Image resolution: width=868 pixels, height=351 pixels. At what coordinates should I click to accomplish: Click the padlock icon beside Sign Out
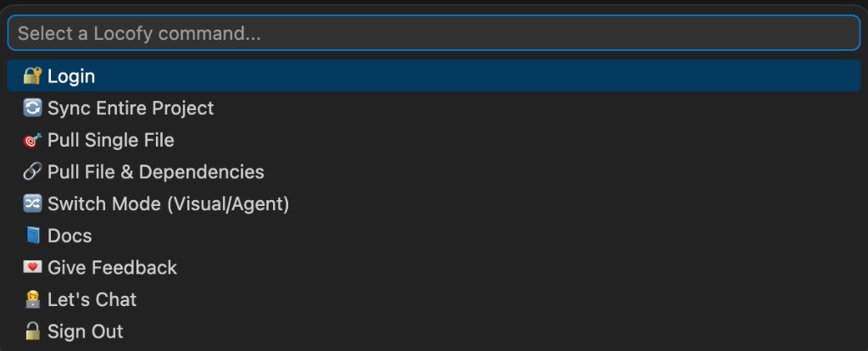tap(32, 331)
